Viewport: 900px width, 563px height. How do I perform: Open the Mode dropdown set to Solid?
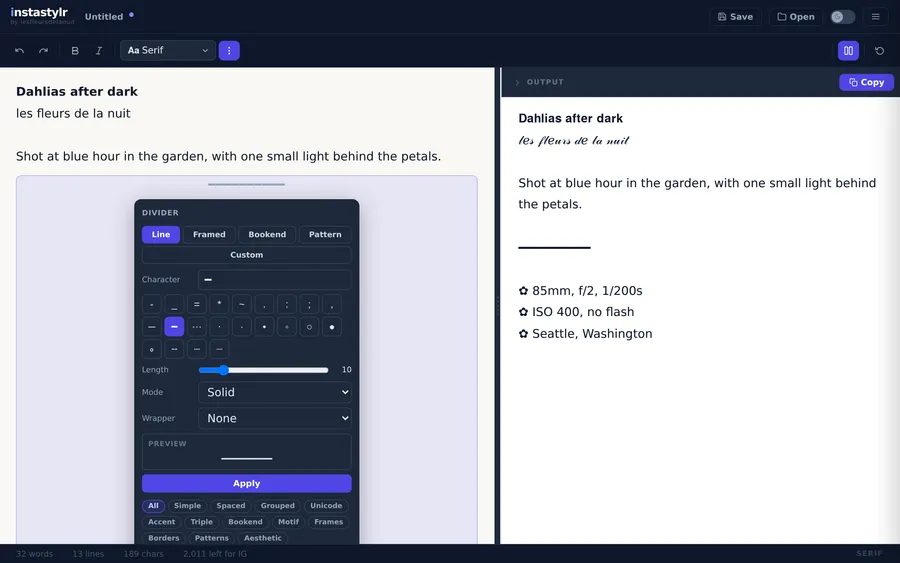(275, 392)
